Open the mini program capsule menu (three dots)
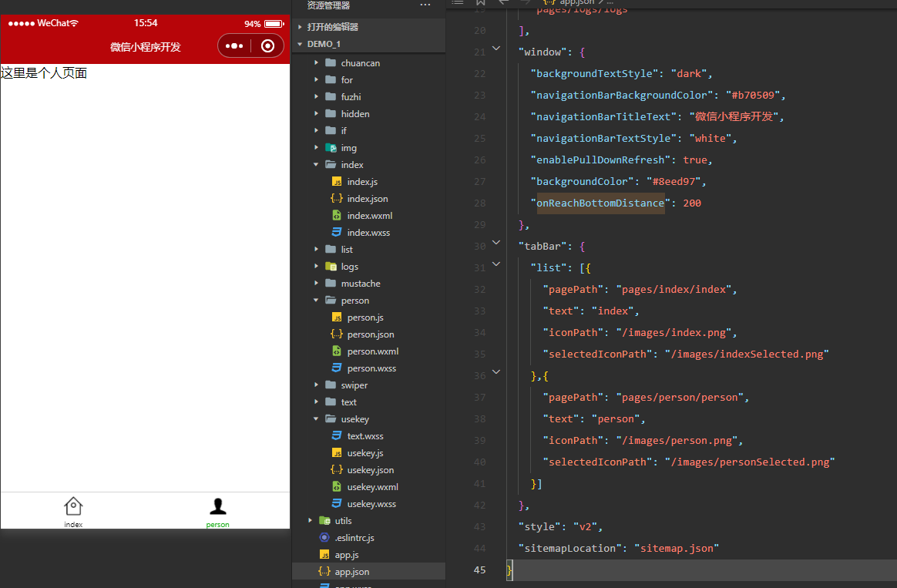 point(234,46)
